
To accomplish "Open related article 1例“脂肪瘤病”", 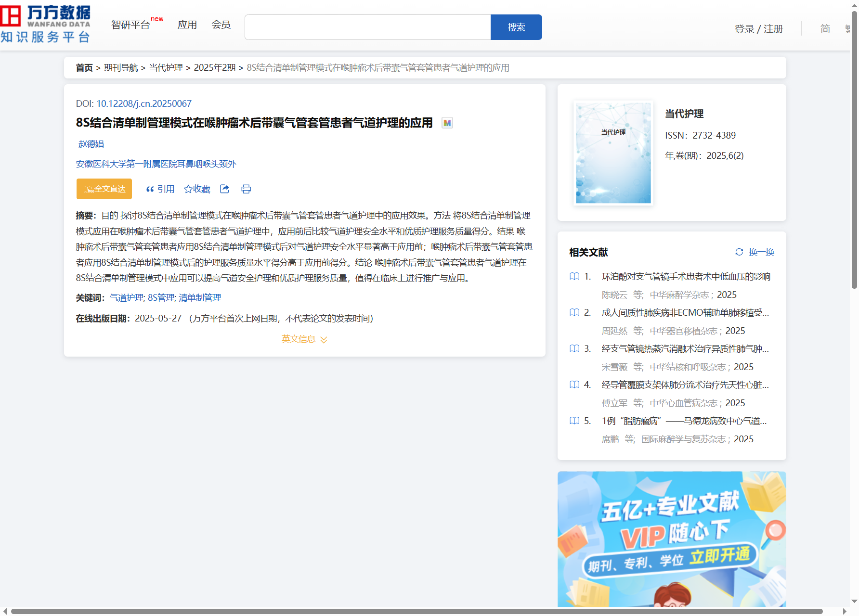I will coord(684,421).
